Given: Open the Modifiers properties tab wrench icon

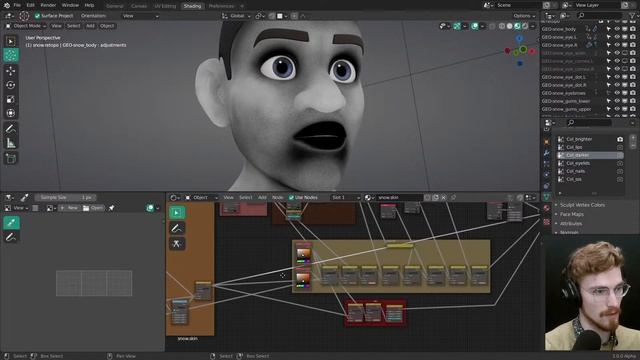Looking at the screenshot, I should click(547, 153).
